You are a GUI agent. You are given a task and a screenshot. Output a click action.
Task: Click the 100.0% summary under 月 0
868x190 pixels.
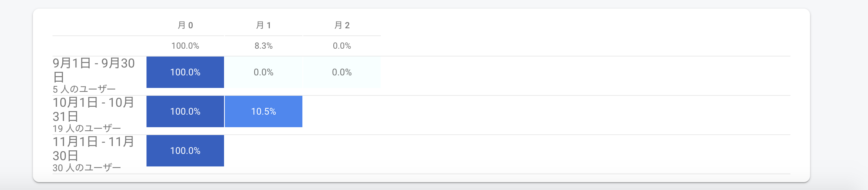(x=185, y=46)
